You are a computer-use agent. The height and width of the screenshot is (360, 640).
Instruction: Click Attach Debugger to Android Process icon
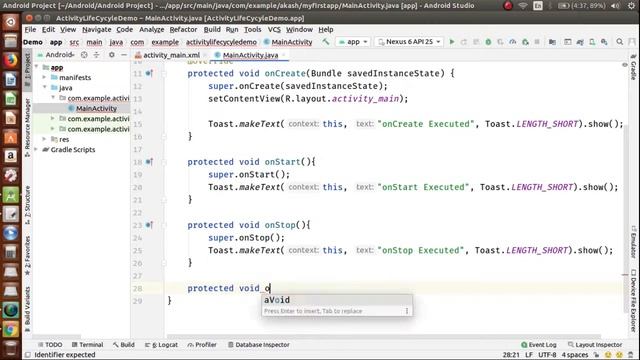point(525,42)
